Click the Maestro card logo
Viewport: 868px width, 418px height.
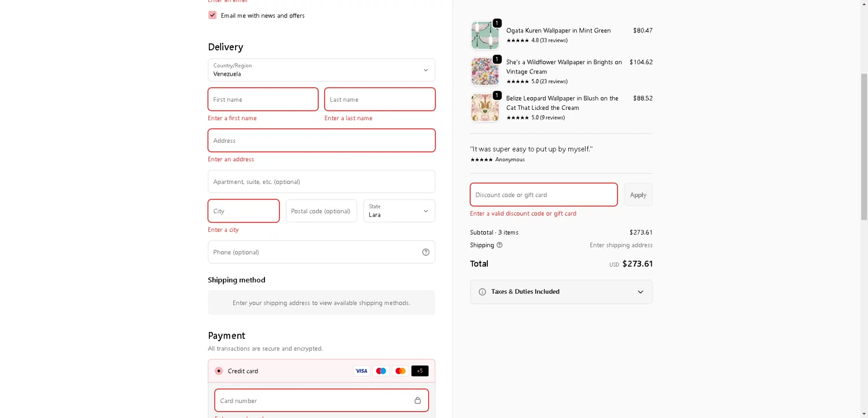pyautogui.click(x=381, y=371)
